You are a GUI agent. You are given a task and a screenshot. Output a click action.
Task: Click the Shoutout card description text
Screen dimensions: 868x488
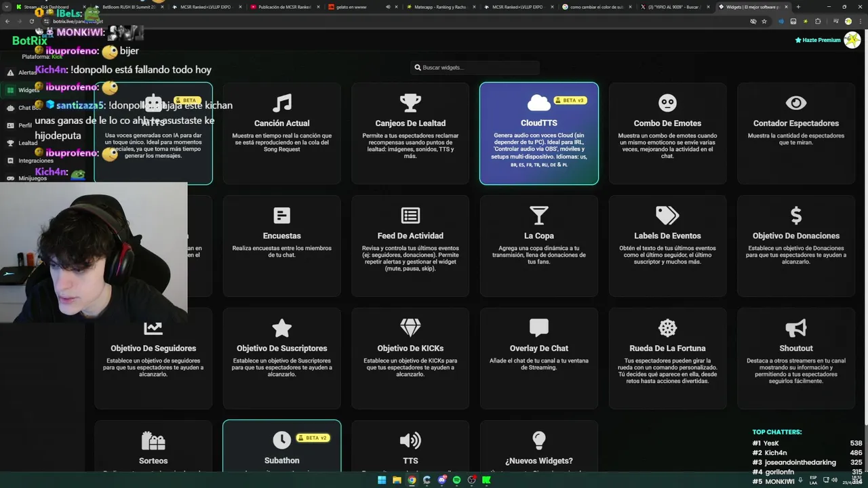click(x=796, y=371)
